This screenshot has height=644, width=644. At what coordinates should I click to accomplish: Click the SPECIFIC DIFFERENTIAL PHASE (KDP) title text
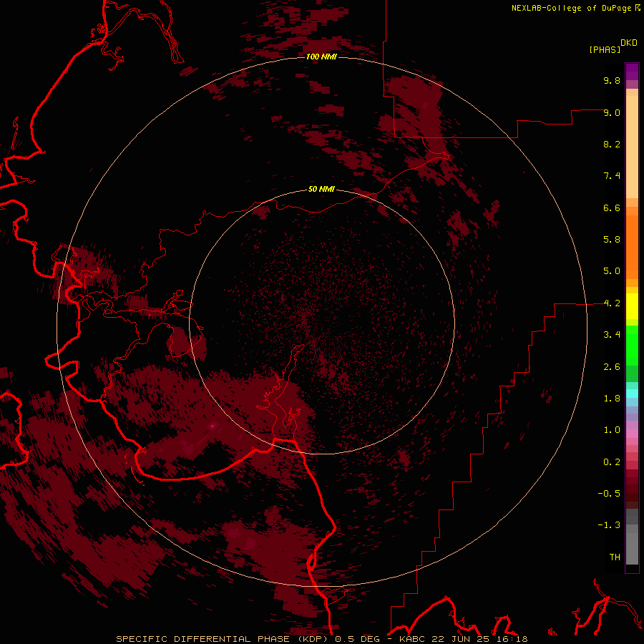coord(223,639)
